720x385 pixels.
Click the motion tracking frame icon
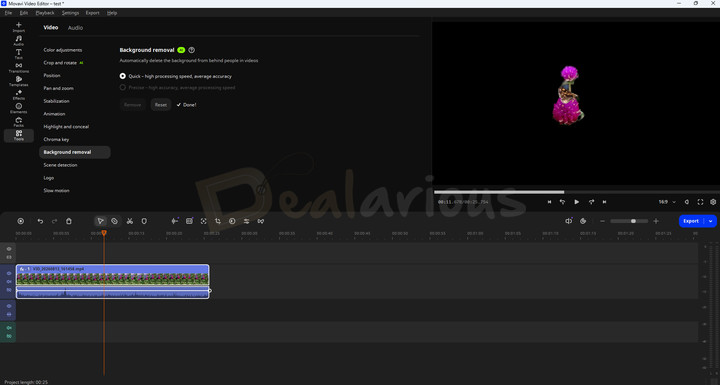203,221
